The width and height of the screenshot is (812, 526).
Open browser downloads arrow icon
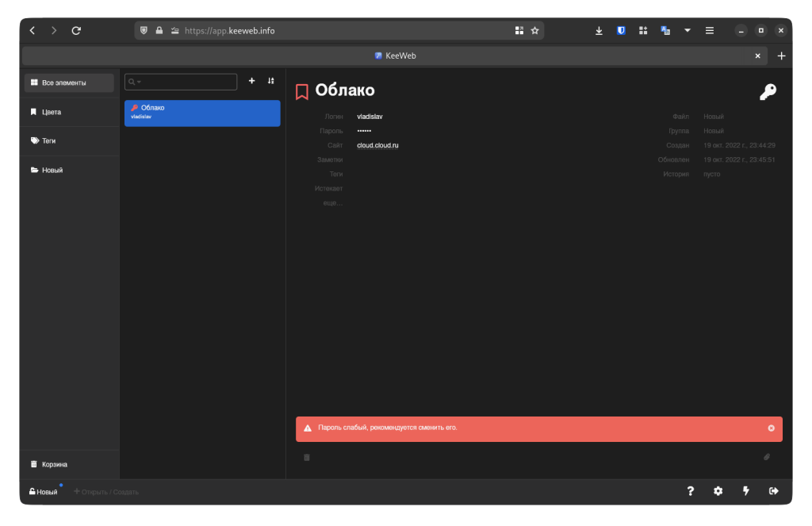click(599, 31)
